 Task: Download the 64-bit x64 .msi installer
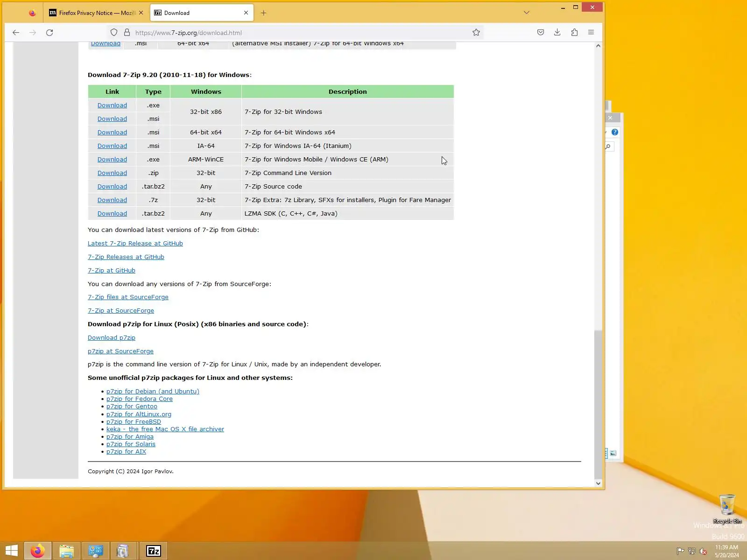point(112,133)
